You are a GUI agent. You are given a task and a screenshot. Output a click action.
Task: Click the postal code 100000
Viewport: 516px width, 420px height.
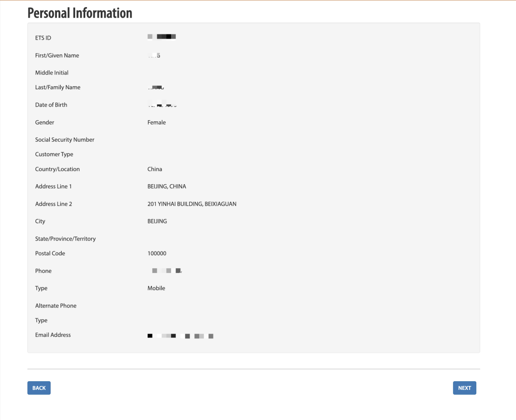point(157,253)
